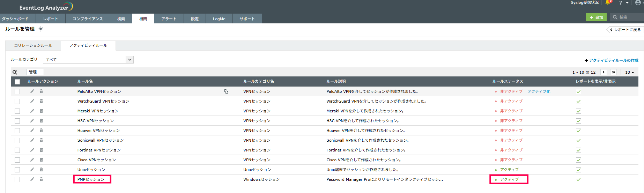The image size is (644, 193).
Task: Expand the help question mark menu
Action: tap(623, 3)
